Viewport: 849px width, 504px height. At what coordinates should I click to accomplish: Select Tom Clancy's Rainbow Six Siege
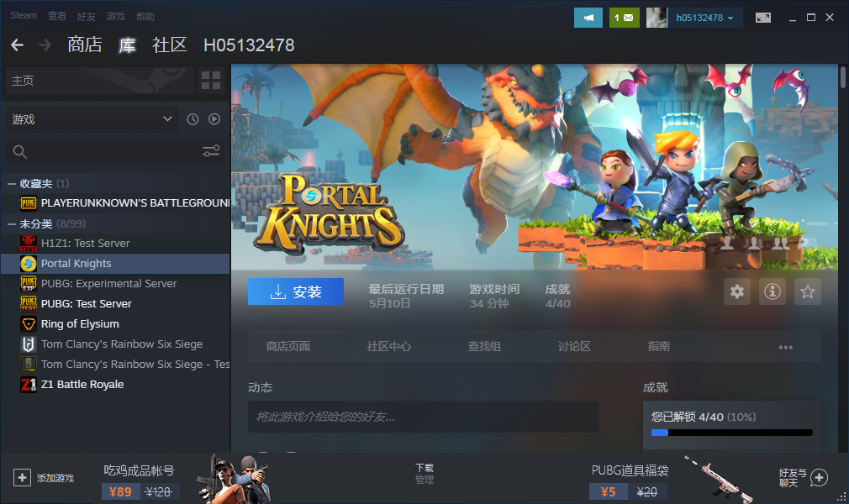pyautogui.click(x=115, y=344)
